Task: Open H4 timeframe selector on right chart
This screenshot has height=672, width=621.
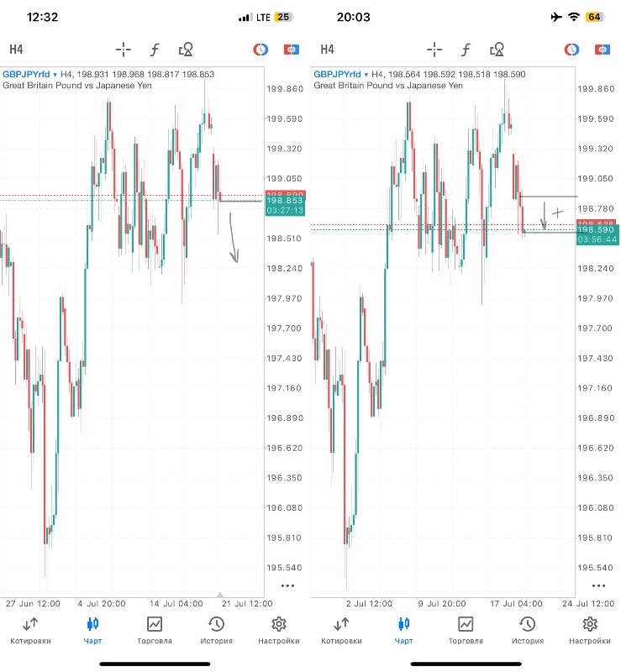Action: click(327, 50)
